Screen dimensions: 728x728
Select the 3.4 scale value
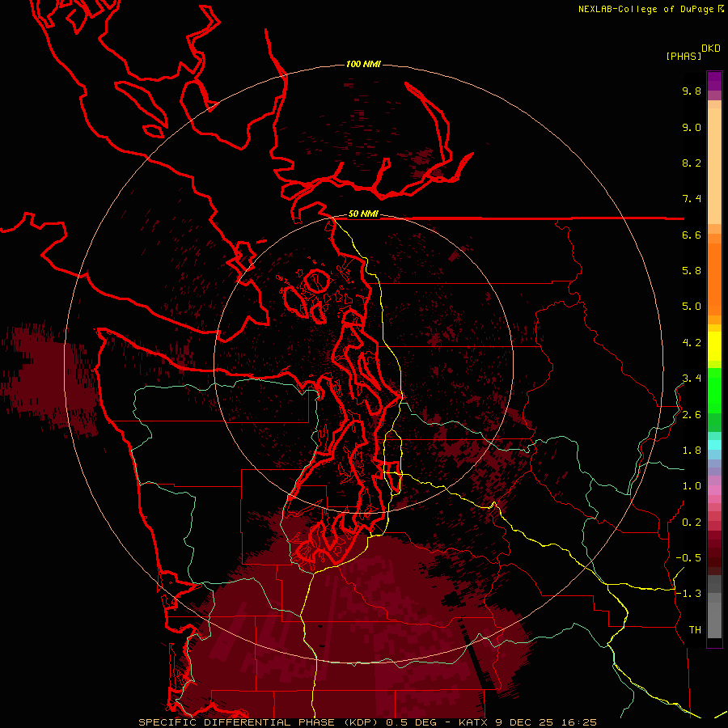(x=692, y=379)
